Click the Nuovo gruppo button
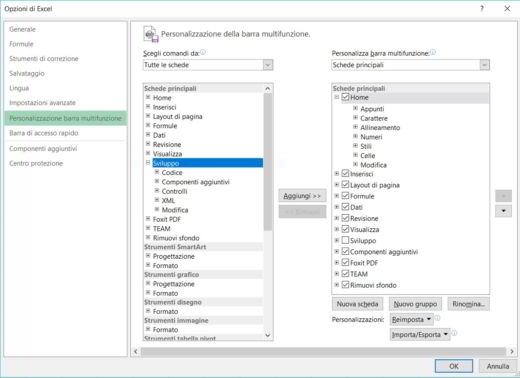Image resolution: width=520 pixels, height=378 pixels. click(415, 304)
